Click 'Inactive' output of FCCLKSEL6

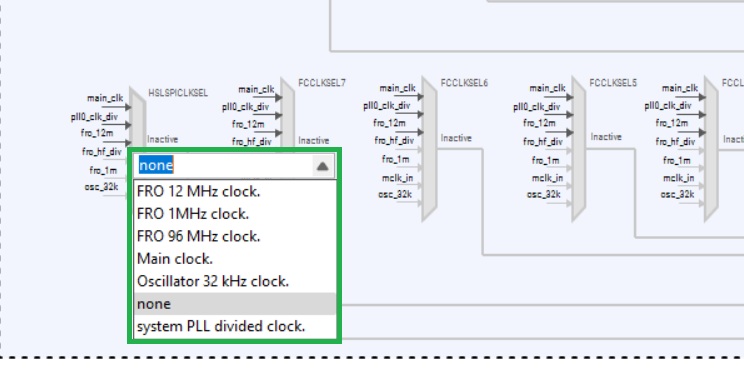click(456, 138)
